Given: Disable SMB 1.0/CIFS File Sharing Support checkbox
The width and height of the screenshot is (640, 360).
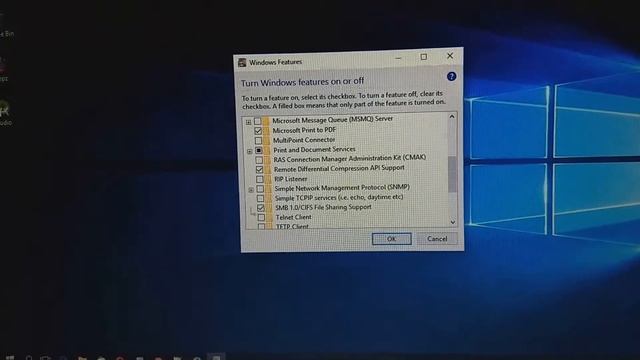Looking at the screenshot, I should 261,208.
